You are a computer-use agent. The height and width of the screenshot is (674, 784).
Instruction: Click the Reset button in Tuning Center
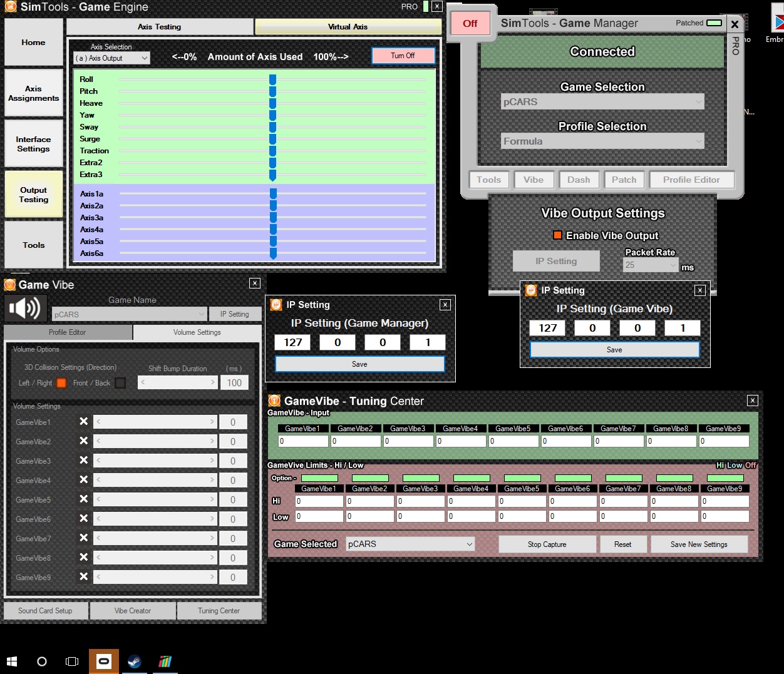tap(623, 544)
